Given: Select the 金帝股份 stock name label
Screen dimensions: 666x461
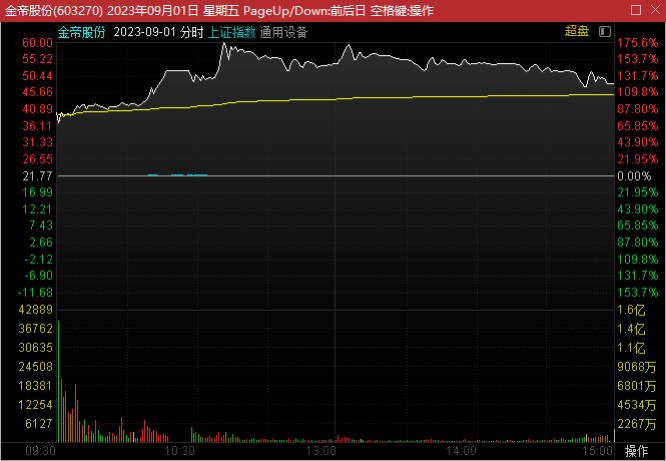Looking at the screenshot, I should [x=81, y=32].
